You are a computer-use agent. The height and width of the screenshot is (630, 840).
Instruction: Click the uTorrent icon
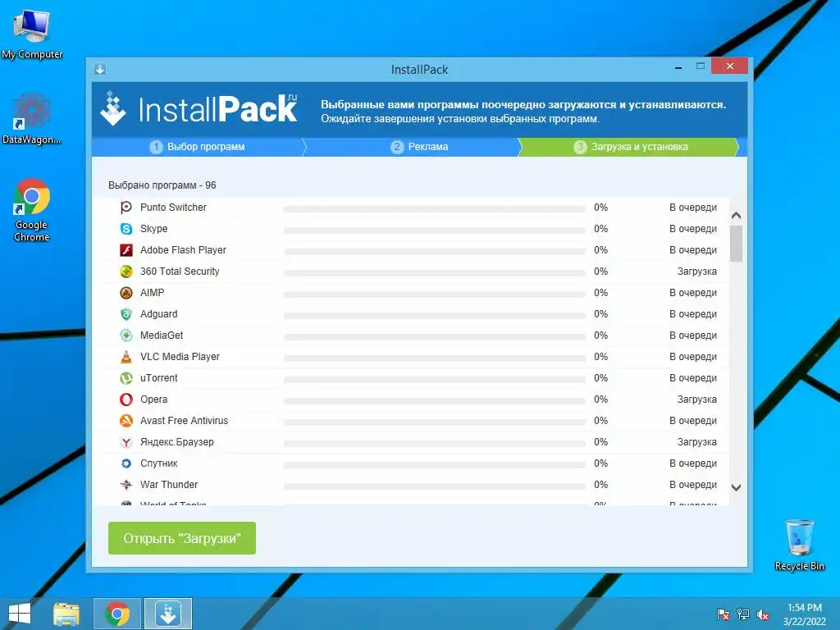(126, 378)
